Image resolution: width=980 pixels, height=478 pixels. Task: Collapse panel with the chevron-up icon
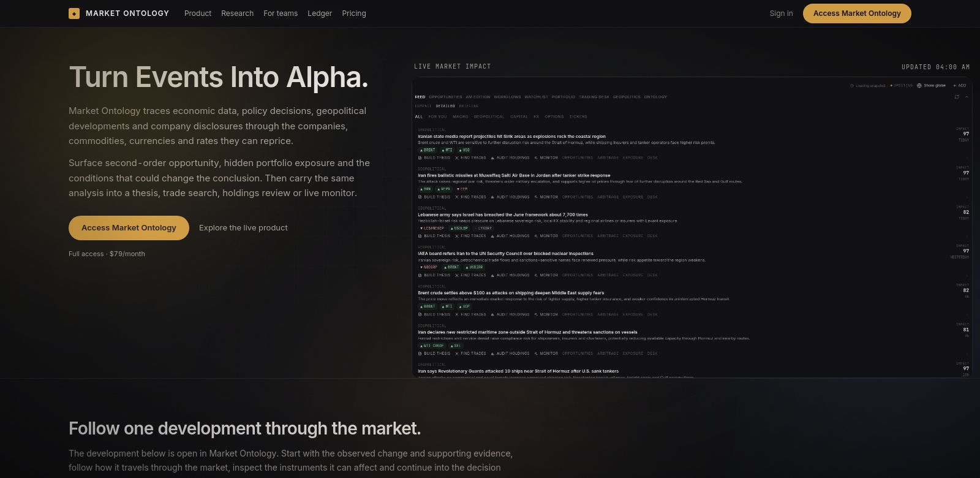[967, 97]
